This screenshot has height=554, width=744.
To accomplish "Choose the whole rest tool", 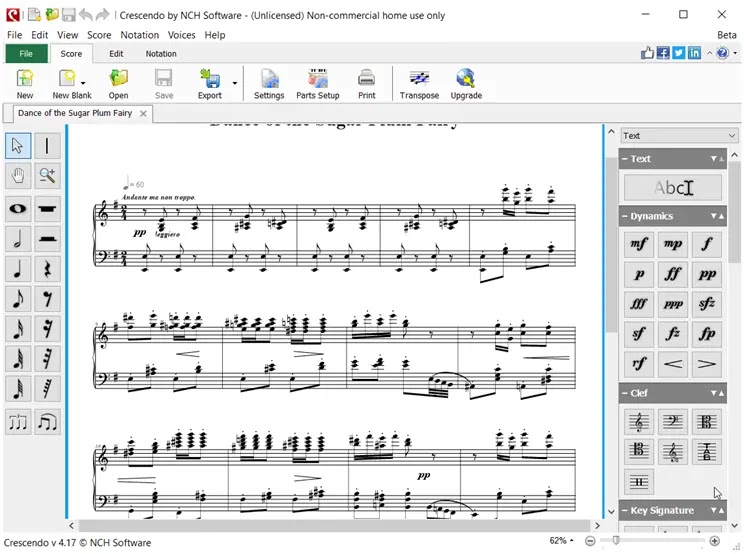I will (47, 209).
